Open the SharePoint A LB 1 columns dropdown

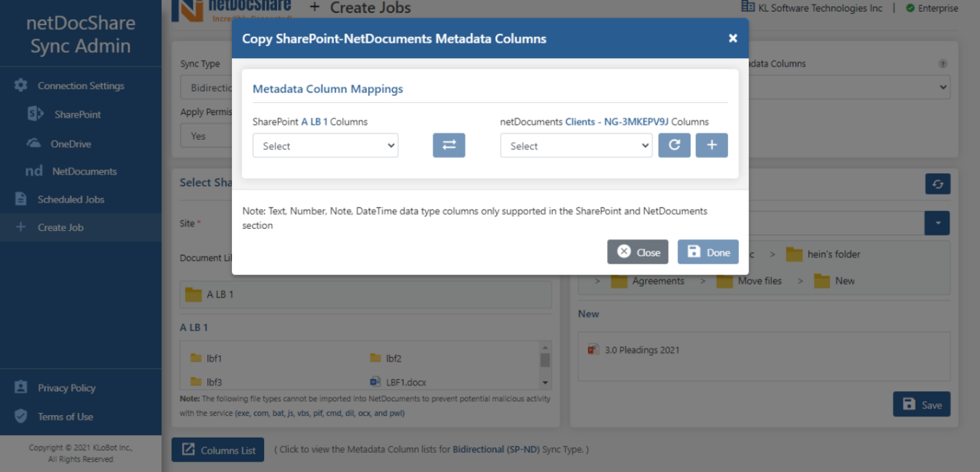pyautogui.click(x=325, y=145)
